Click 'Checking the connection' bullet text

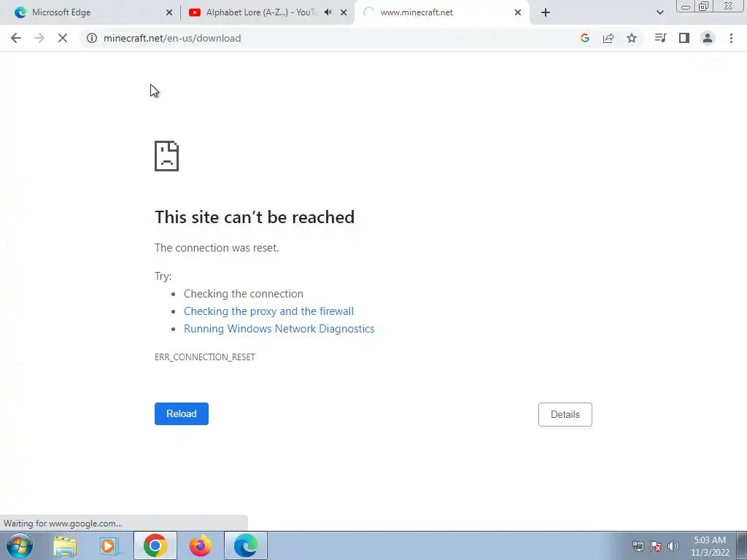(x=244, y=294)
